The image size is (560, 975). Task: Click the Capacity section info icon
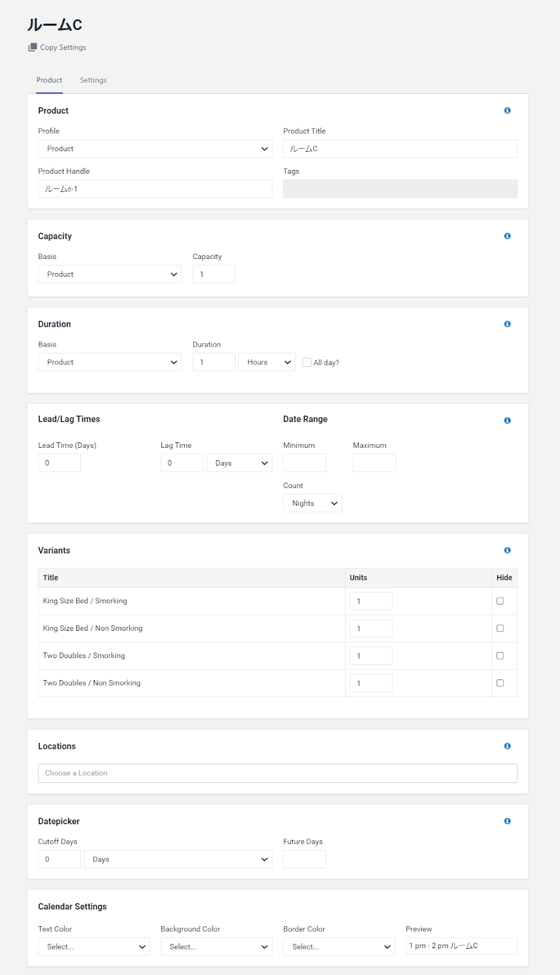click(507, 236)
